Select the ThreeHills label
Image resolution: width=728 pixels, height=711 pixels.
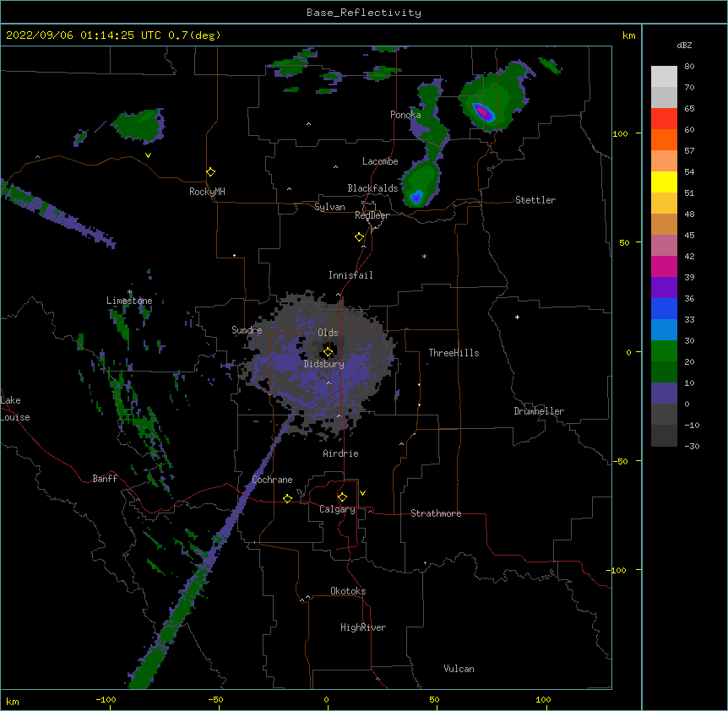454,353
